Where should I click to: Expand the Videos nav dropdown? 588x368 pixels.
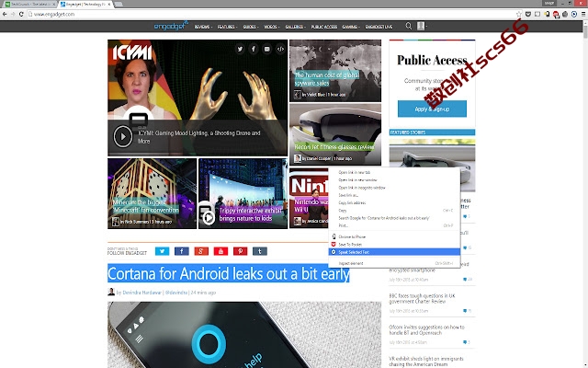[272, 27]
